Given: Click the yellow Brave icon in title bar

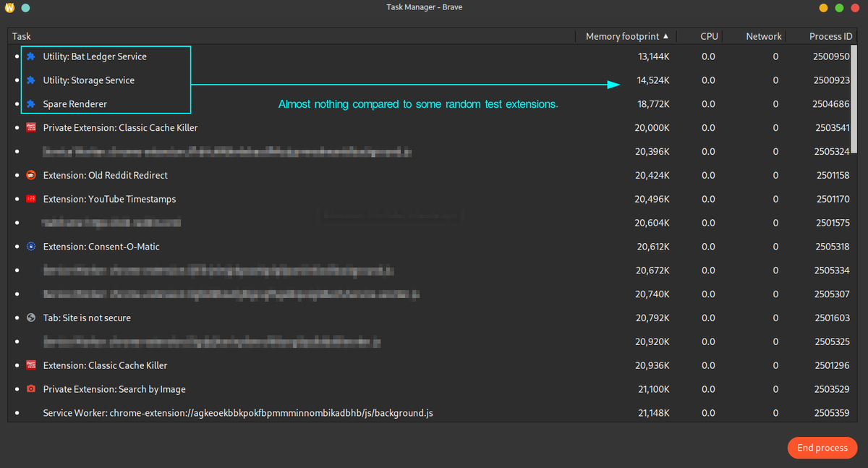Looking at the screenshot, I should pos(9,7).
